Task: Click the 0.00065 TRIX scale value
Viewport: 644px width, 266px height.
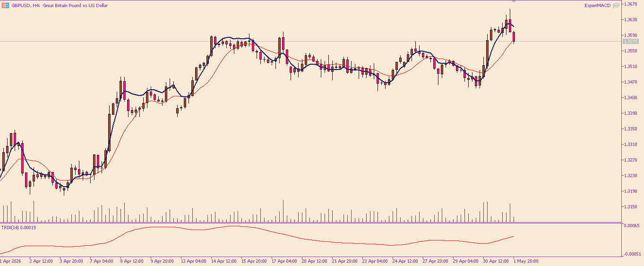Action: tap(631, 226)
